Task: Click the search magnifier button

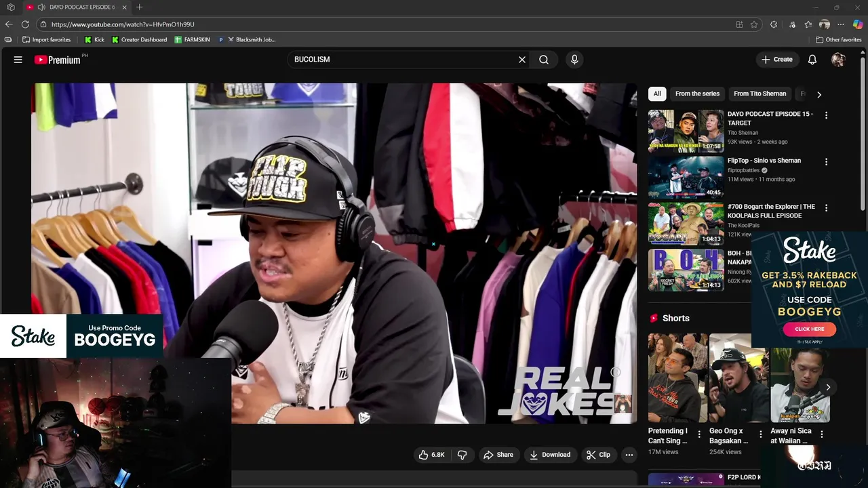Action: (x=544, y=60)
